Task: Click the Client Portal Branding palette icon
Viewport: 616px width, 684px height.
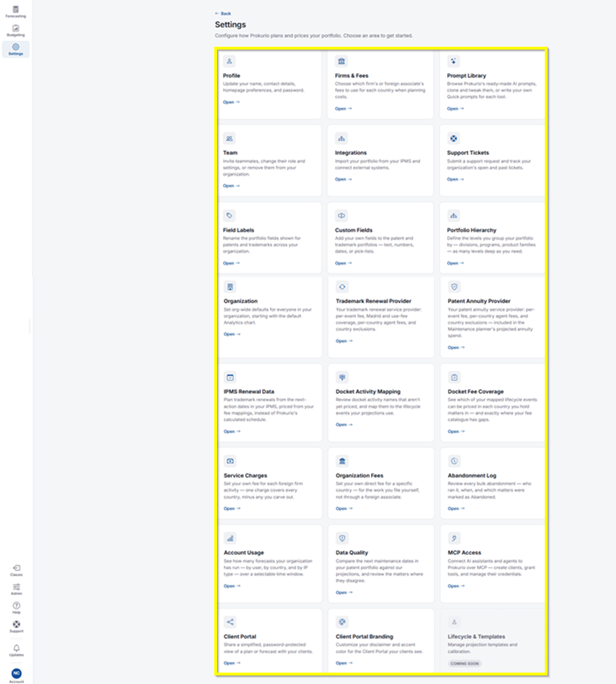Action: tap(342, 622)
